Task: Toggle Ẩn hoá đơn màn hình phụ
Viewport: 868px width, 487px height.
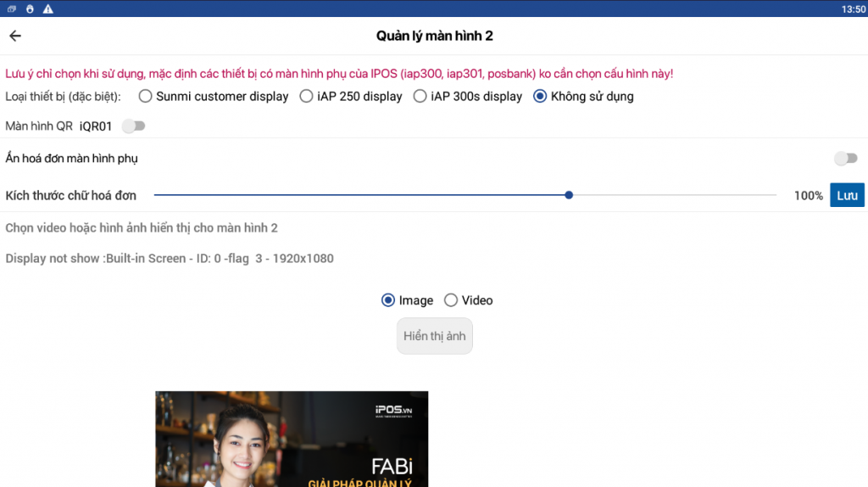Action: [845, 159]
